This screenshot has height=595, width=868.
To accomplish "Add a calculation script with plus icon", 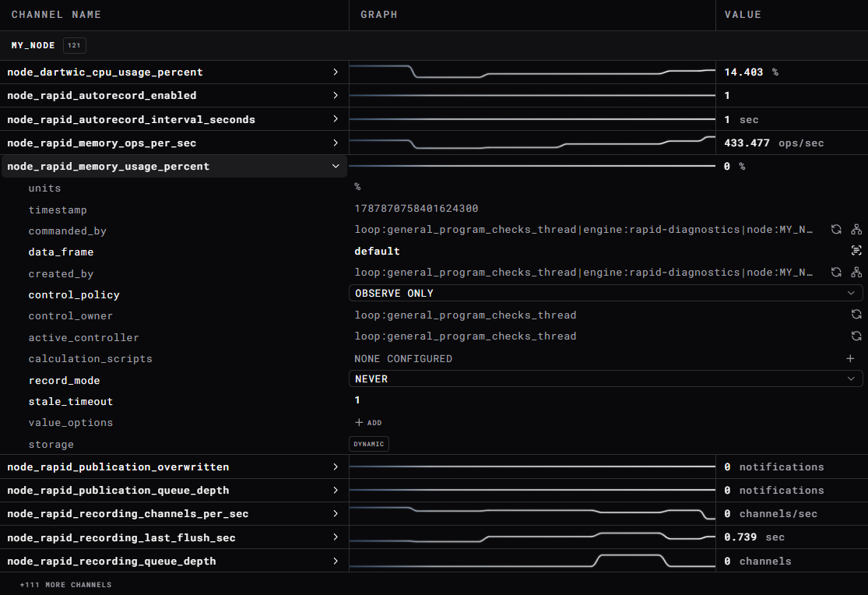I will coord(850,358).
